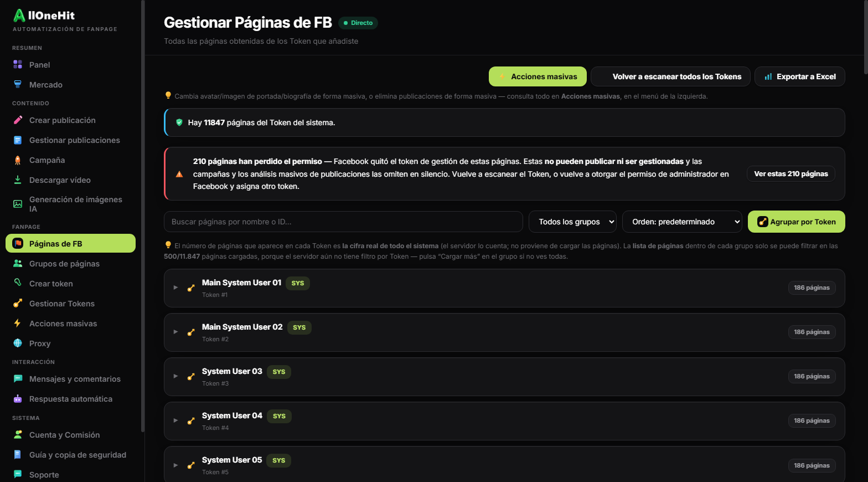Click the Generación de imágenes IA icon
The height and width of the screenshot is (482, 868).
coord(18,204)
